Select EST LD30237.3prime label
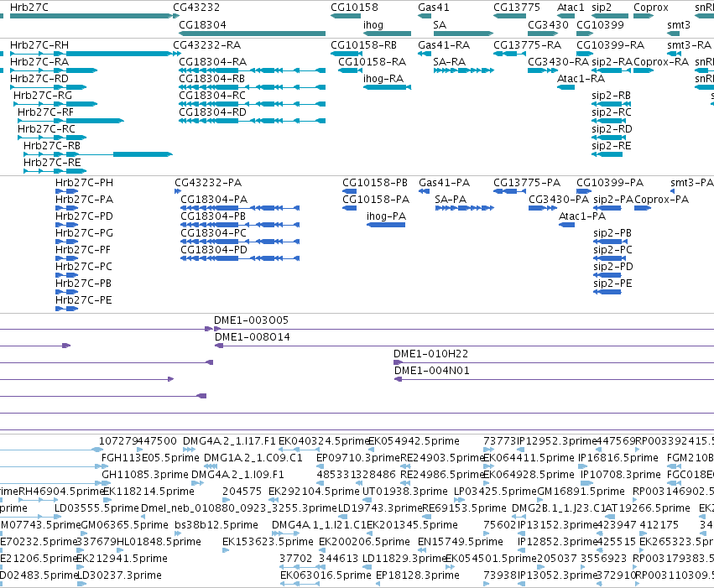 [119, 575]
